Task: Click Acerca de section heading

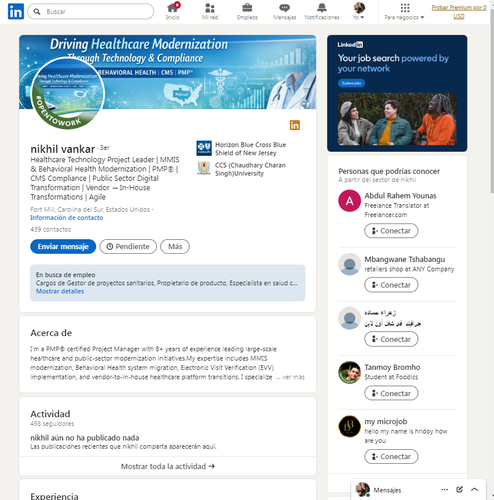Action: (x=51, y=333)
